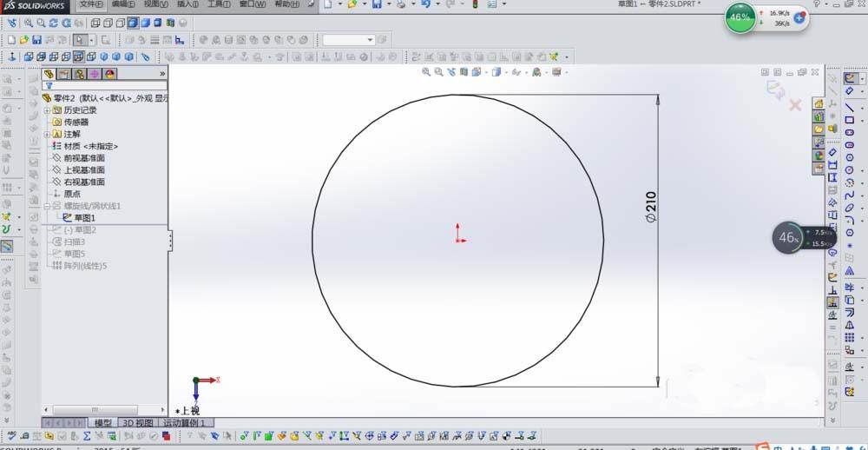
Task: Open the empty combo box in the toolbar
Action: [349, 40]
